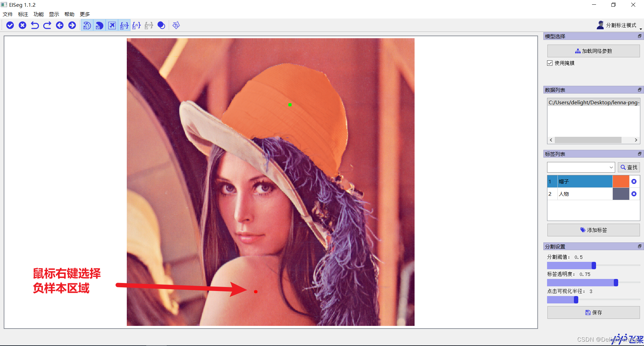The width and height of the screenshot is (644, 346).
Task: Open the 分割标注模式 mode dropdown
Action: pos(619,25)
